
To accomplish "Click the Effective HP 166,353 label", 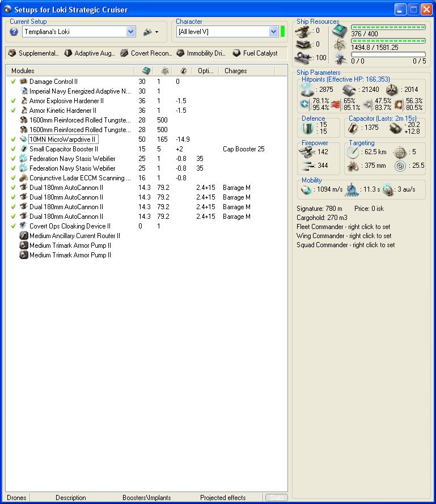I will pyautogui.click(x=345, y=79).
